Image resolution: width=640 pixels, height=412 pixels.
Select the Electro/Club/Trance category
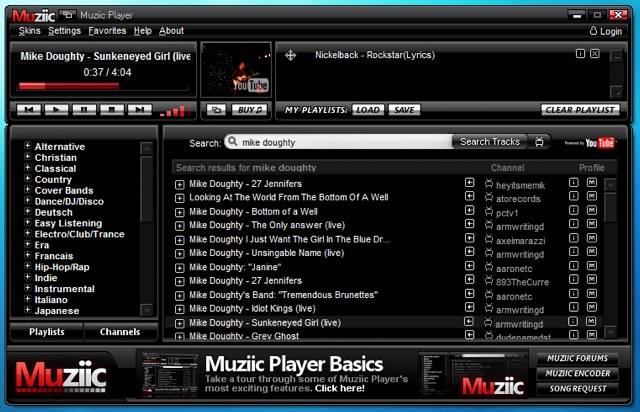(79, 234)
